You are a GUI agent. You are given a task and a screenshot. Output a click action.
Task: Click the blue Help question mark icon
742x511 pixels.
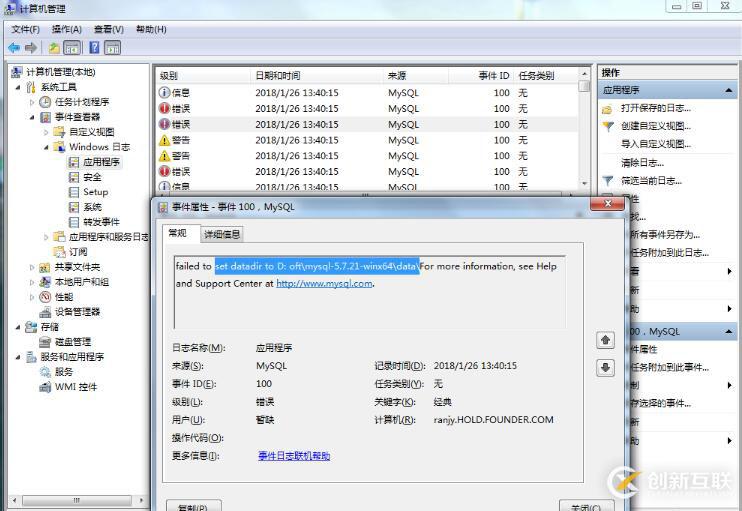[x=95, y=47]
